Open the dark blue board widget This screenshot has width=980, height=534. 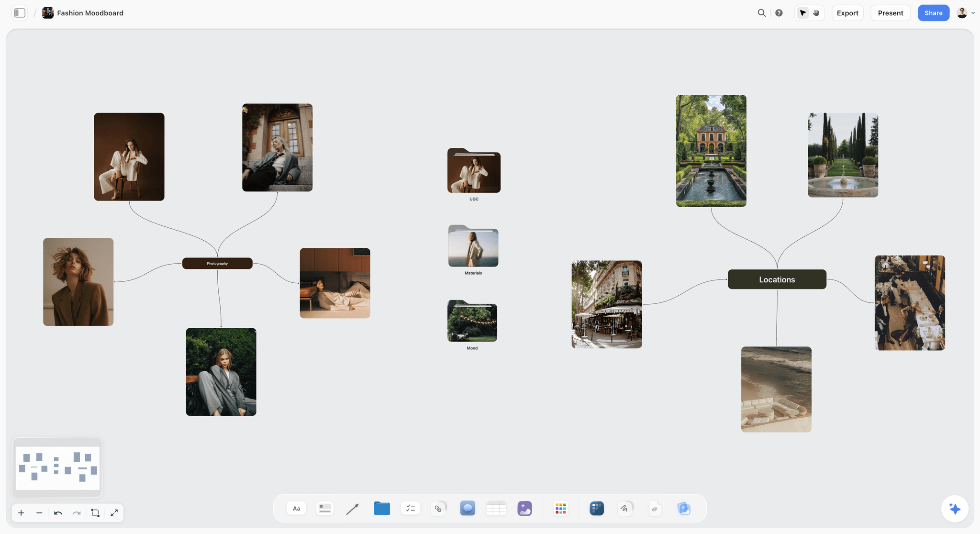click(597, 508)
